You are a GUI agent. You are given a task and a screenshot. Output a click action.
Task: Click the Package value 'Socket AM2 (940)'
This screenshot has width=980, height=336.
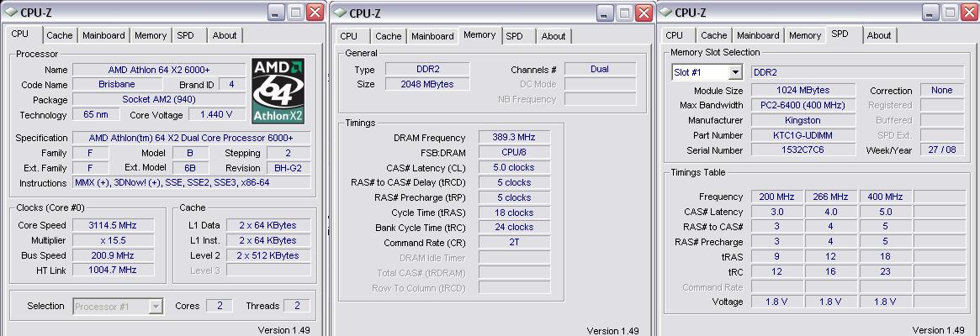pos(159,100)
